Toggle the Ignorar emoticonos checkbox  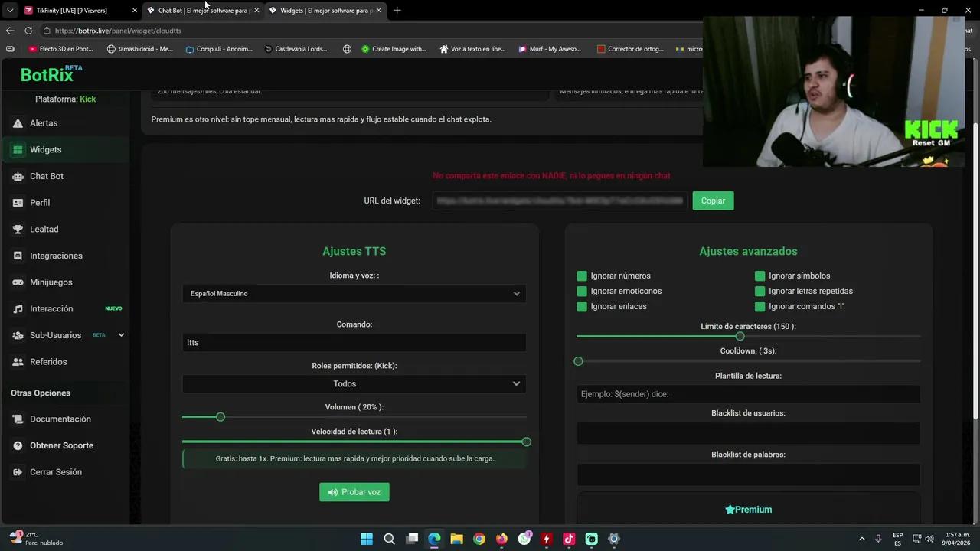[582, 292]
